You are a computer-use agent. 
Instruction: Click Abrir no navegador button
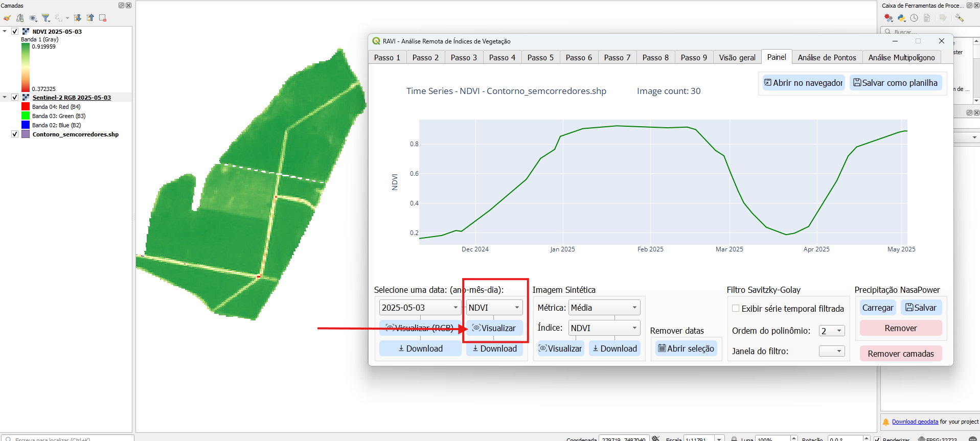pos(804,83)
